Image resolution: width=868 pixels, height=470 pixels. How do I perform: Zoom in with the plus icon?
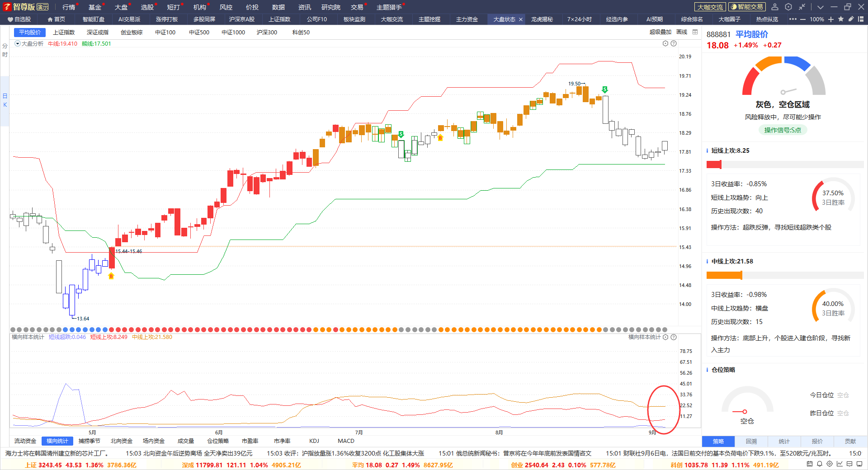point(831,19)
